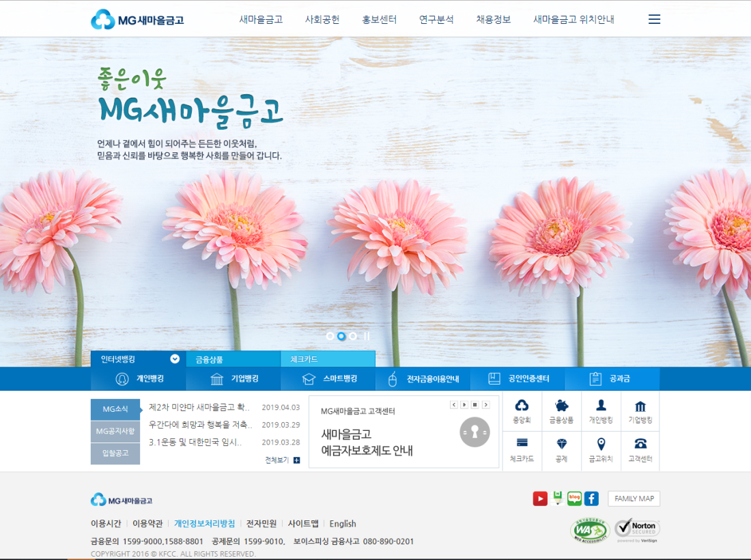Screen dimensions: 751x560
Task: Open the hamburger menu in the header
Action: (x=654, y=19)
